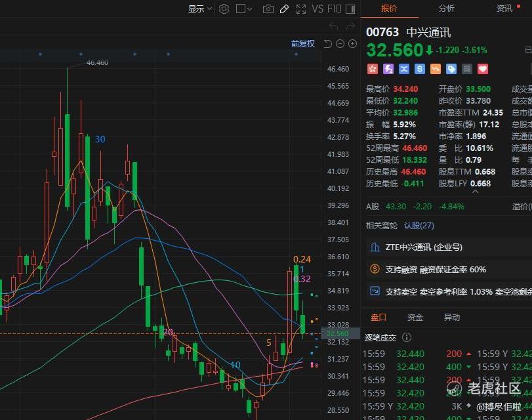The image size is (532, 420).
Task: Redo chart drawing action
Action: coord(350,26)
